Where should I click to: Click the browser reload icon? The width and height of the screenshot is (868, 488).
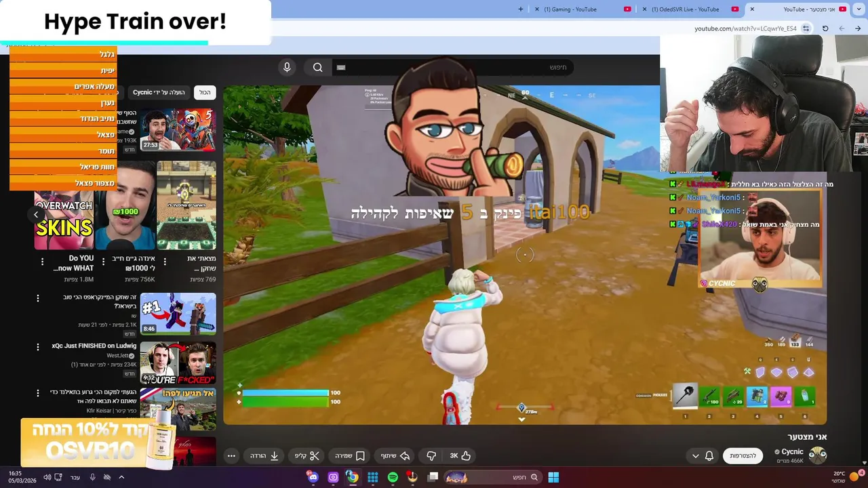[825, 28]
